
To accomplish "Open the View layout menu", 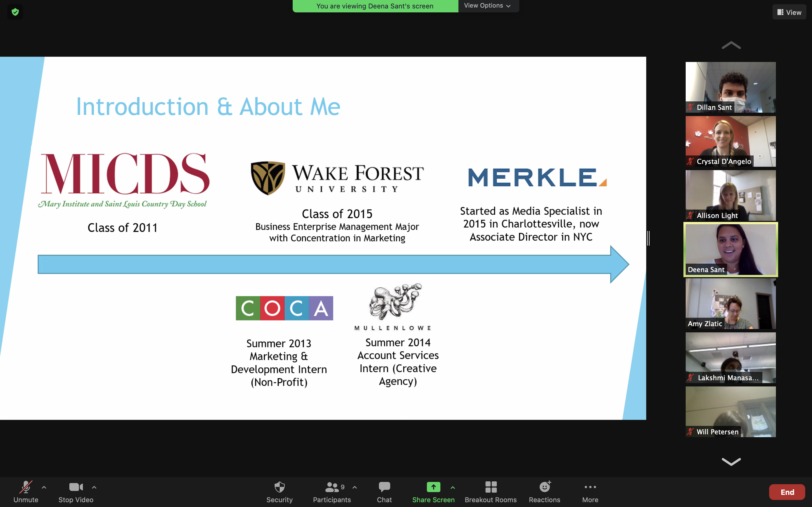I will click(x=789, y=12).
